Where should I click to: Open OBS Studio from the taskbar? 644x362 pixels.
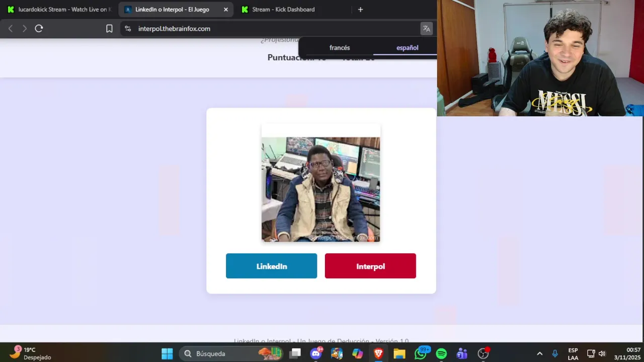[x=483, y=353]
